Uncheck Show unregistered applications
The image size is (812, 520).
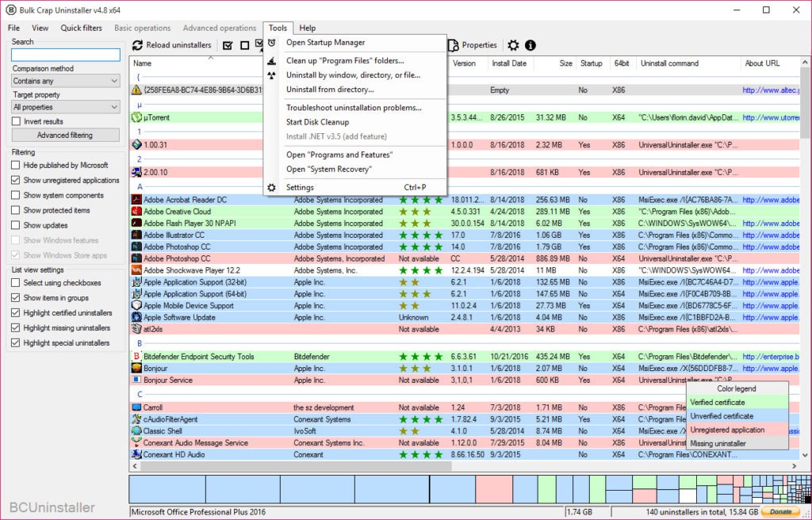16,180
